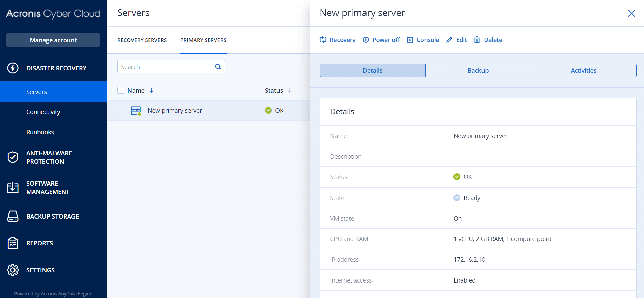Click the Settings menu label
The image size is (644, 298).
(x=40, y=270)
